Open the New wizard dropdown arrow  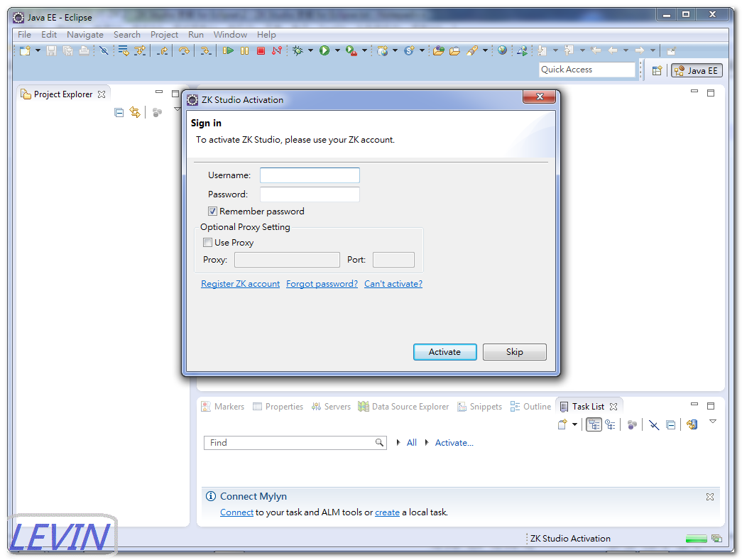click(x=38, y=50)
